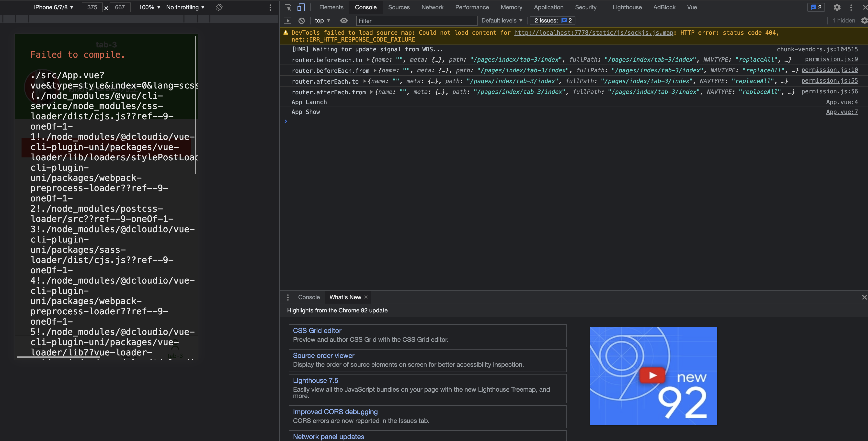Click the rotate device orientation icon
Screen dimensions: 868x441
(219, 7)
